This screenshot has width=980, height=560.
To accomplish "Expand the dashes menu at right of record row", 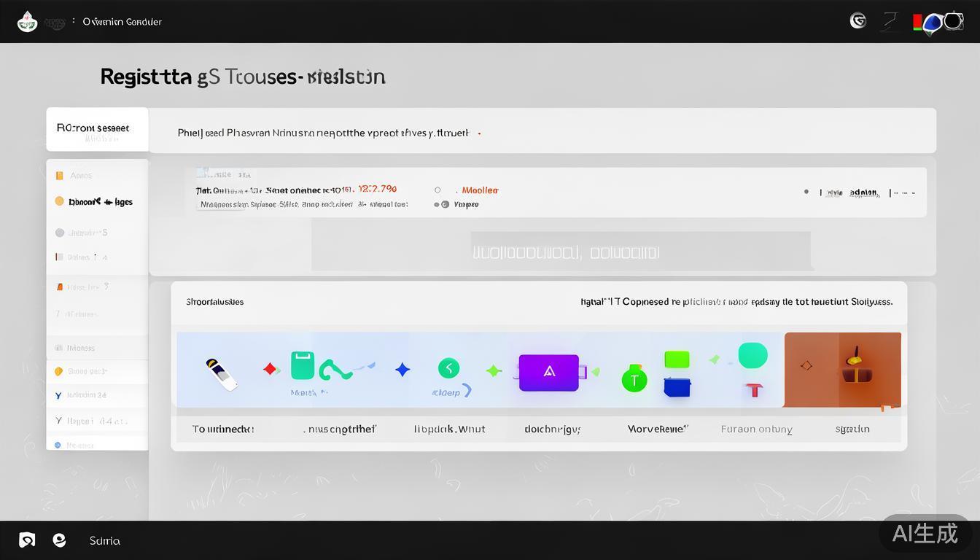I will coord(903,193).
